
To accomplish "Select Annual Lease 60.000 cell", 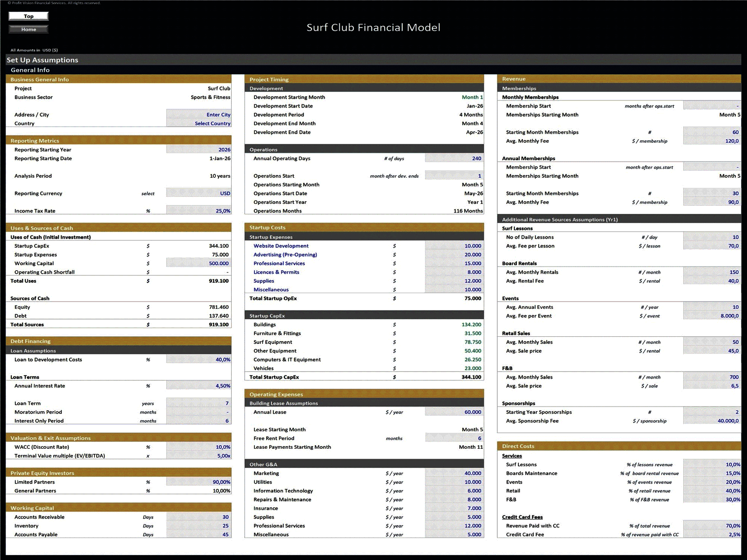I will click(454, 412).
